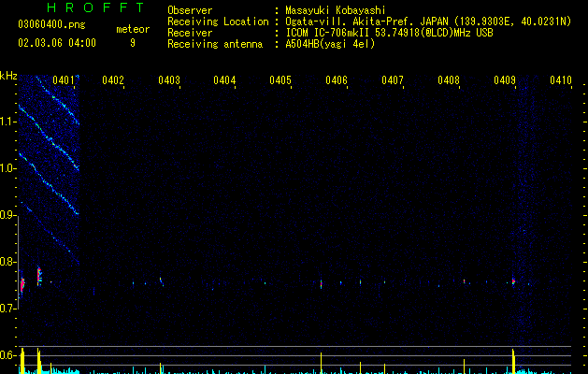Click the red meteor echo near 0409
The image size is (588, 374).
pyautogui.click(x=513, y=281)
